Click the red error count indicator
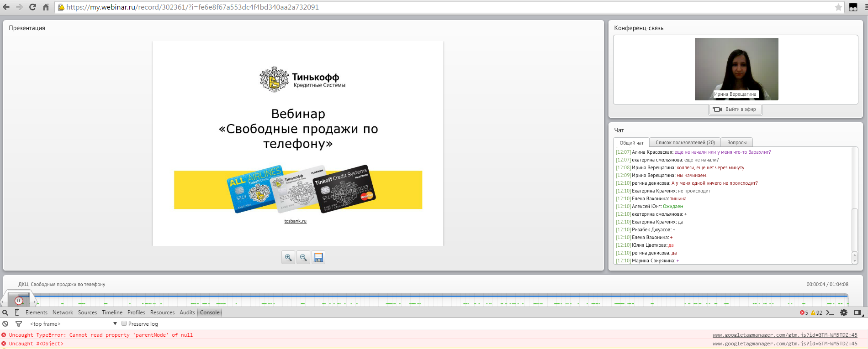 tap(804, 313)
